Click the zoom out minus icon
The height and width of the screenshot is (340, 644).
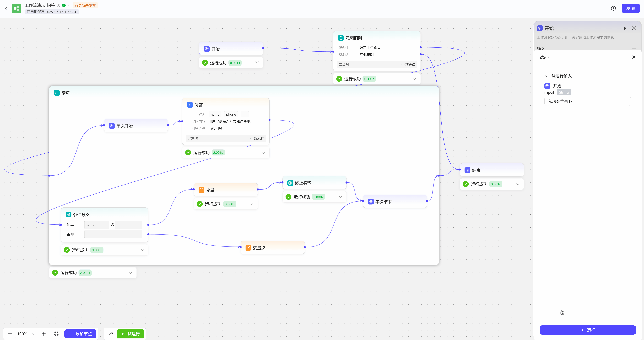point(10,334)
